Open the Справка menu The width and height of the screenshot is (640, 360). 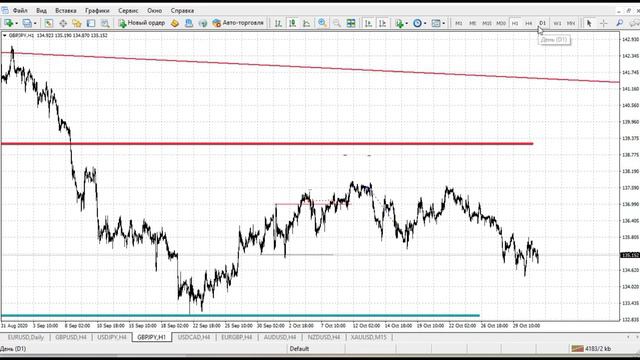pyautogui.click(x=182, y=11)
